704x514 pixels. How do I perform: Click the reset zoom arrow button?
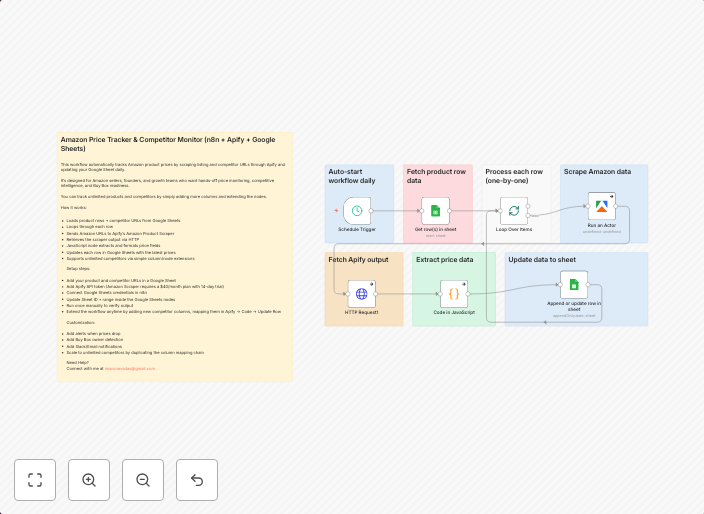click(x=197, y=480)
